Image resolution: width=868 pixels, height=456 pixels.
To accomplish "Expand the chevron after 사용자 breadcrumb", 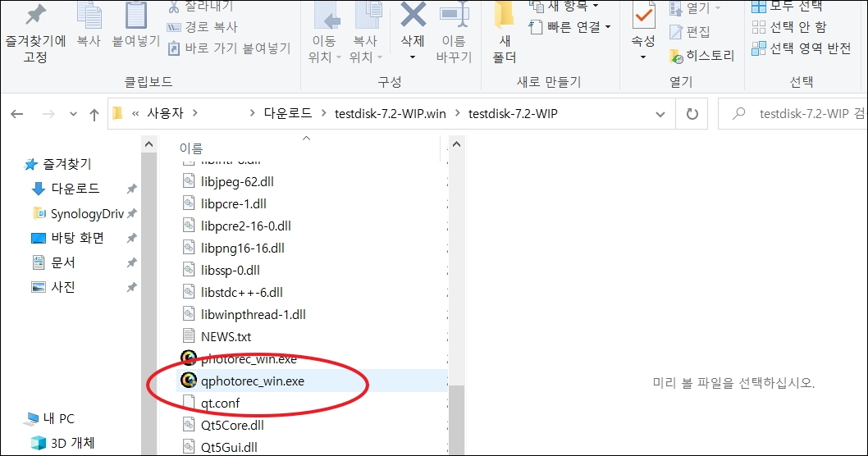I will point(195,113).
